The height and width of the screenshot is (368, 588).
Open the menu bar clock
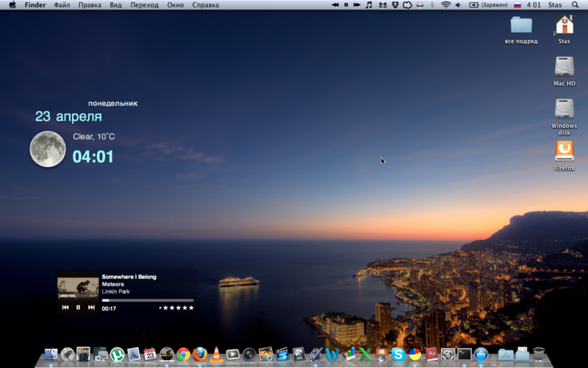pyautogui.click(x=534, y=5)
